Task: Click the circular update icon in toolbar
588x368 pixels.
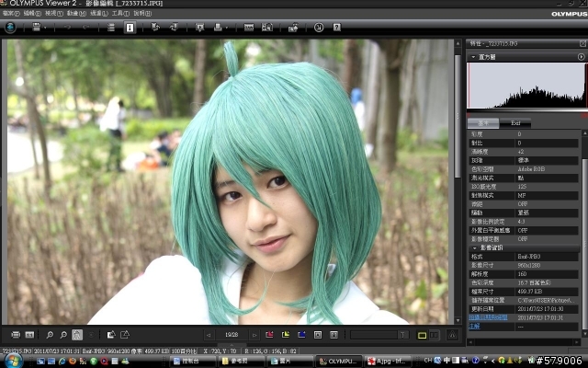Action: point(319,28)
